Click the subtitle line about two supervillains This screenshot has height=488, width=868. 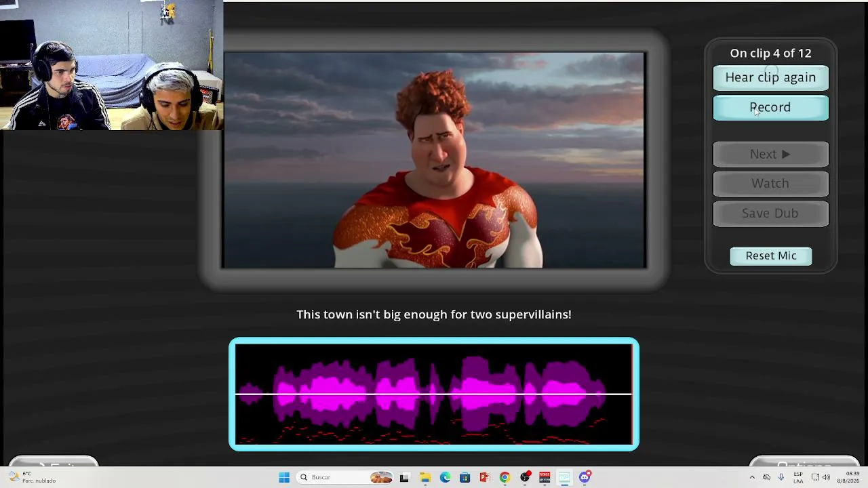pyautogui.click(x=434, y=314)
